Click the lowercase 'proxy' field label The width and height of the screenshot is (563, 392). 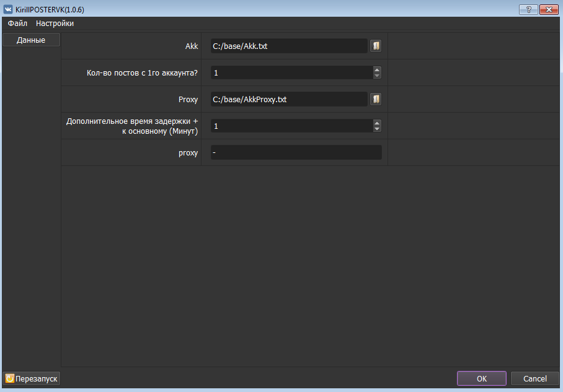(x=188, y=153)
